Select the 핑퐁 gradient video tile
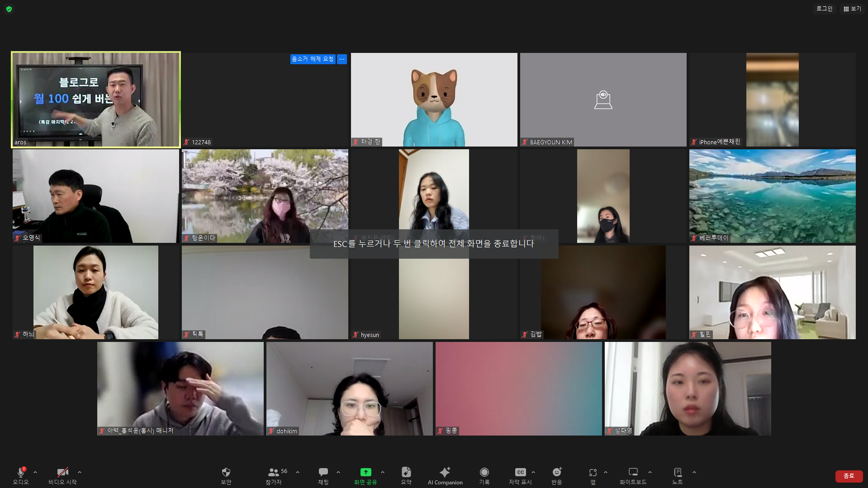Image resolution: width=868 pixels, height=488 pixels. coord(519,389)
